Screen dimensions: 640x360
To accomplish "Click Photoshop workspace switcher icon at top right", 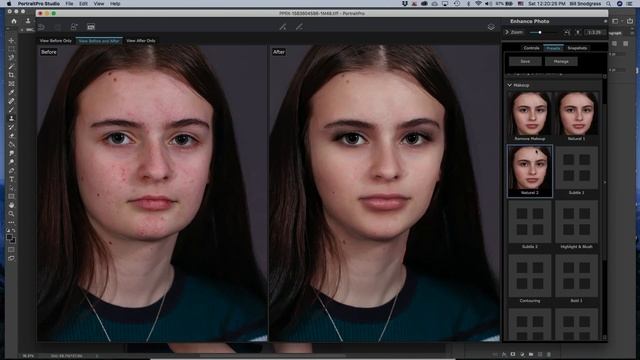I will click(616, 21).
